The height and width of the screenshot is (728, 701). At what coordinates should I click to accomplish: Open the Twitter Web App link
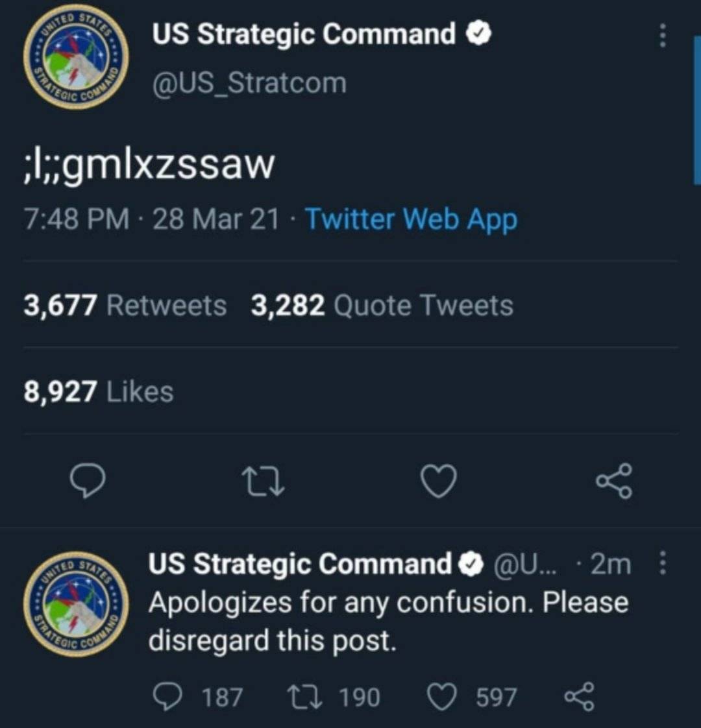click(411, 219)
